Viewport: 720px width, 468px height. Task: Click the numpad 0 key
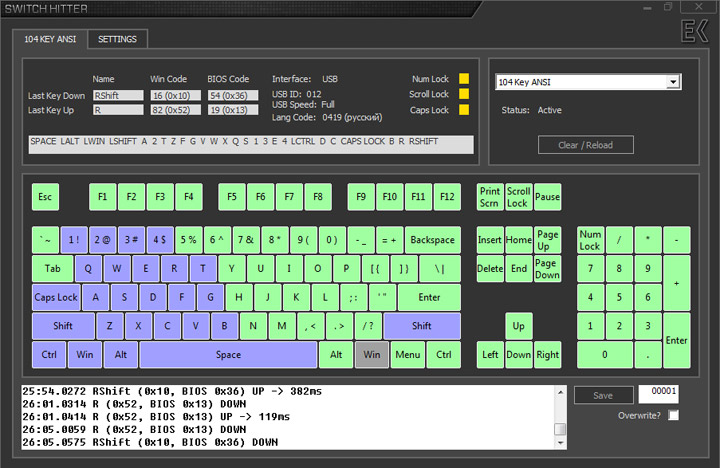coord(605,355)
